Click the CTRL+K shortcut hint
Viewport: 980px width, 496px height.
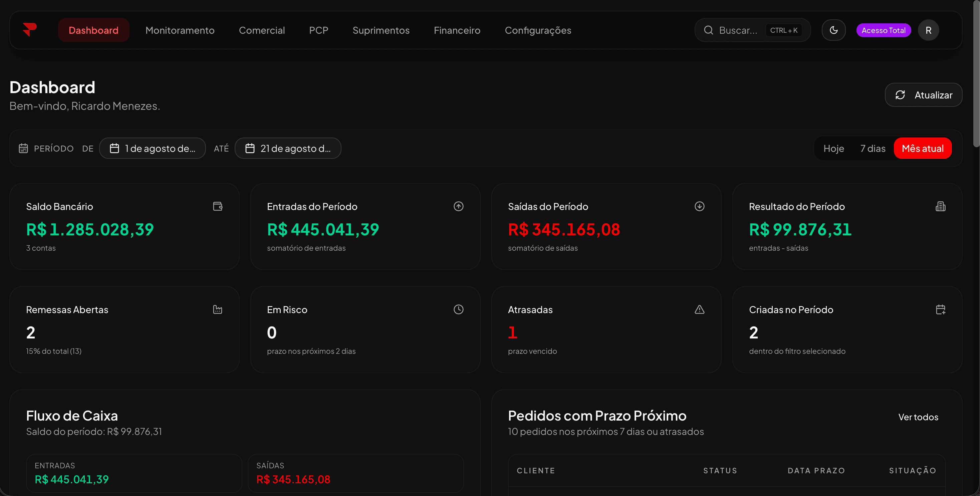(x=784, y=30)
